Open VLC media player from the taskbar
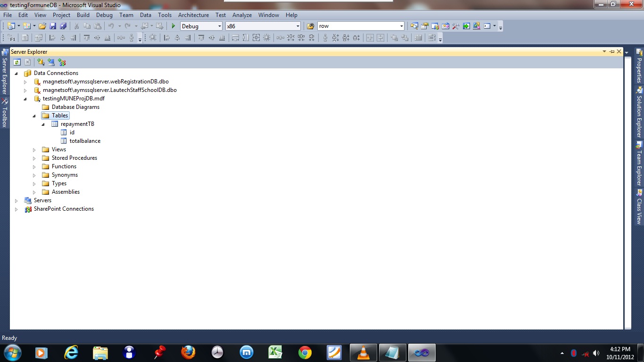 pyautogui.click(x=363, y=353)
